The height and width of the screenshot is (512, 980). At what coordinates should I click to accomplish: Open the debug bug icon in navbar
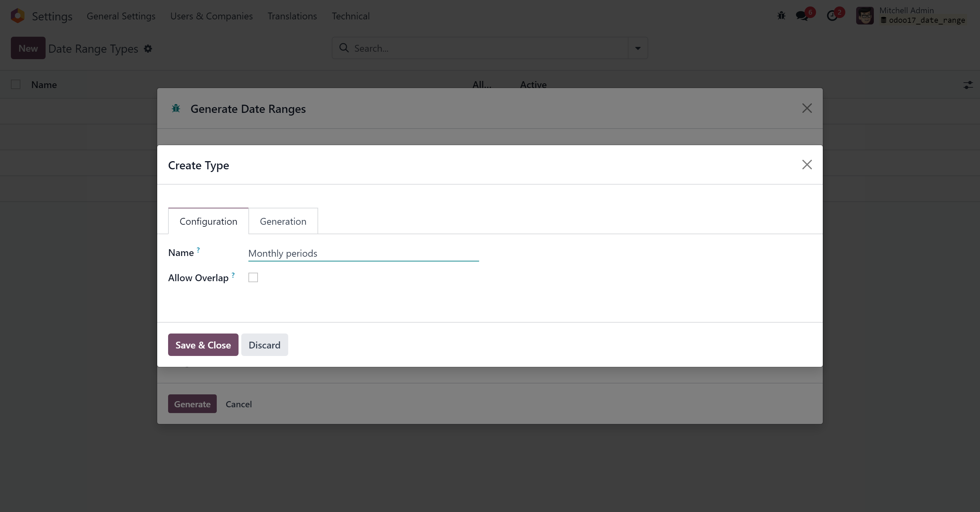click(x=781, y=16)
